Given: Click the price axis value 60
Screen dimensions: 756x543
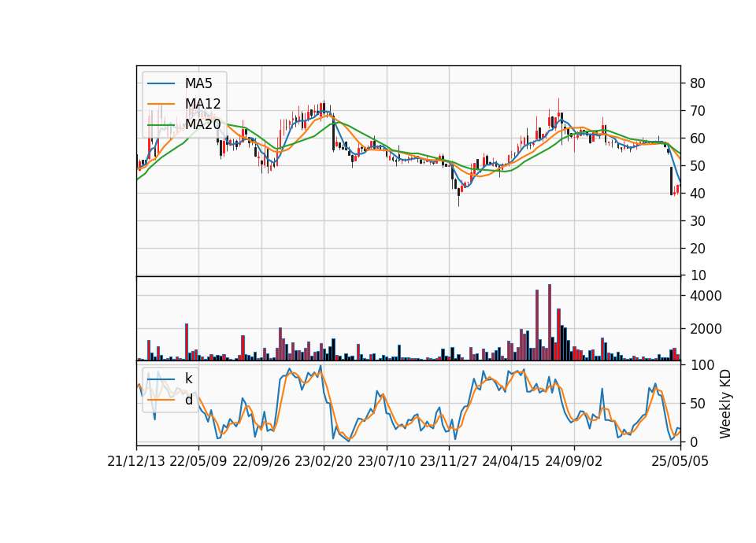Looking at the screenshot, I should tap(697, 139).
